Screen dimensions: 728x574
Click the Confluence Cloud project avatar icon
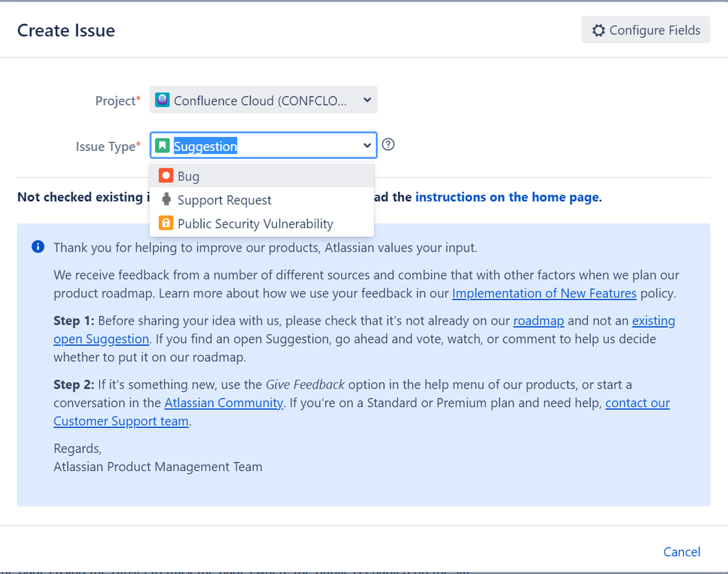[162, 99]
